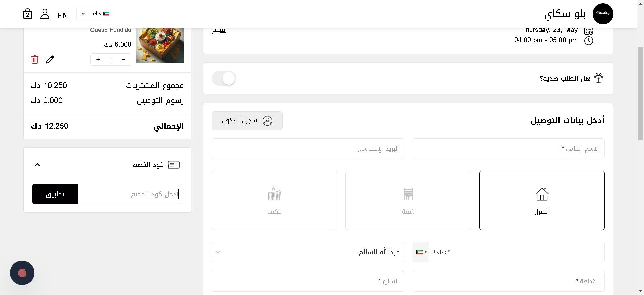Click the تطبيق apply button
Image resolution: width=644 pixels, height=295 pixels.
(55, 194)
